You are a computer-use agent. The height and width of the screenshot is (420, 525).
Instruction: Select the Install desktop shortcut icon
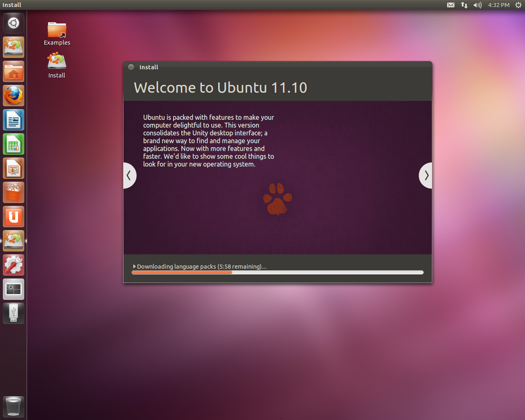click(x=57, y=66)
